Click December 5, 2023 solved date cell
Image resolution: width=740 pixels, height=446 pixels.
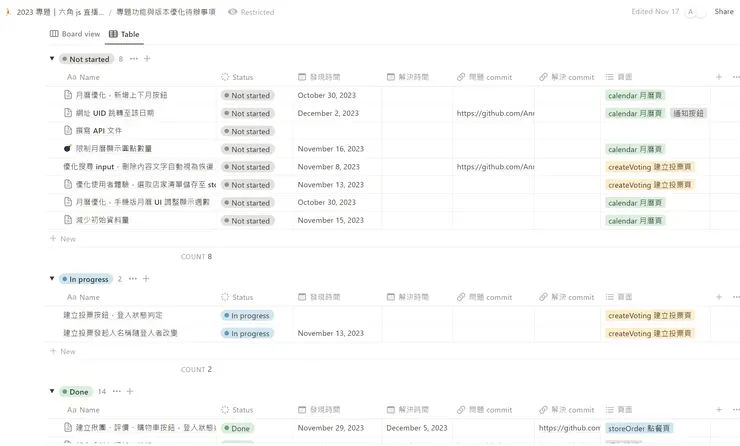tap(417, 428)
